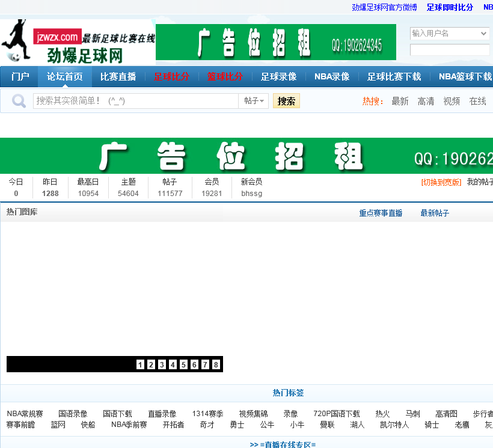Screen dimensions: 493x448
Task: Open the 足球即时比分 top link
Action: (x=450, y=7)
